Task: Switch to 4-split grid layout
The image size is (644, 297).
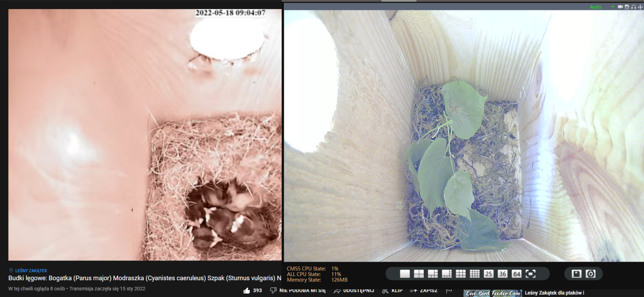Action: click(419, 274)
